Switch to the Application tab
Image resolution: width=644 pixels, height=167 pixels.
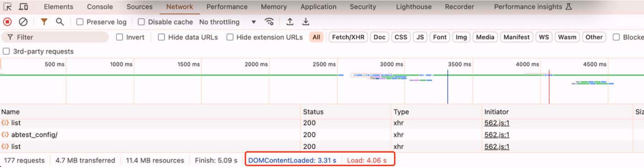point(318,7)
